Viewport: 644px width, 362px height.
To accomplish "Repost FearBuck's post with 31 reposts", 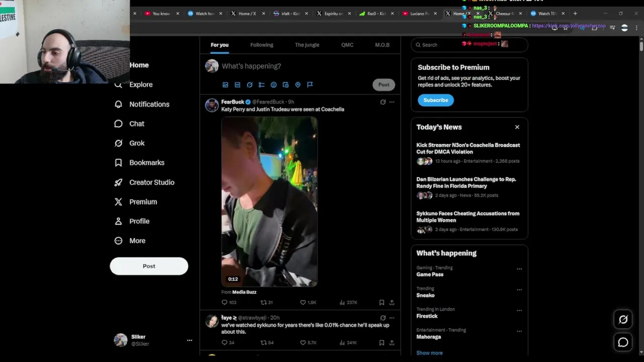I will pos(267,302).
